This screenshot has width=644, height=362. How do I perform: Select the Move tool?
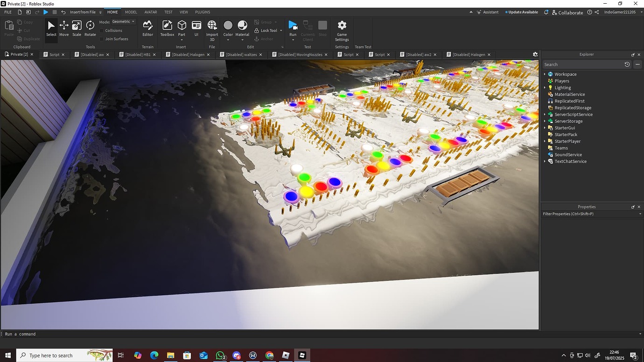[x=64, y=28]
